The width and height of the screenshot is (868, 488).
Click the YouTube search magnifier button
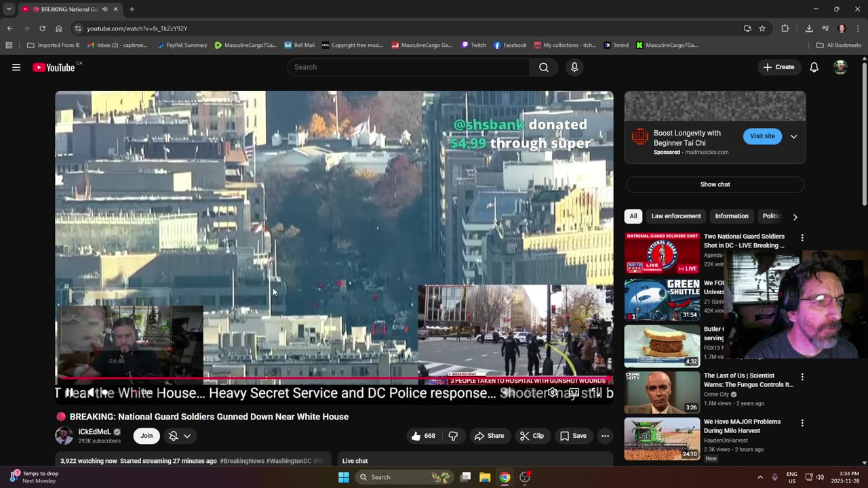pyautogui.click(x=544, y=67)
